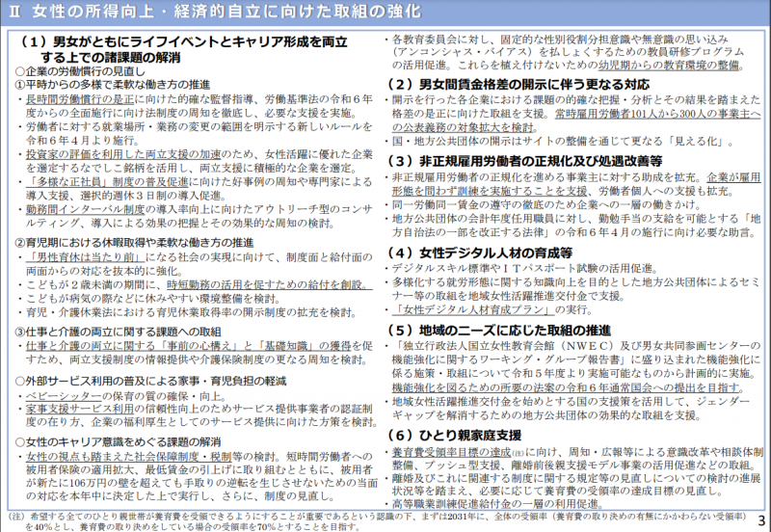The image size is (771, 532).
Task: Open the underlined 長時間労働慣行の是正 text
Action: 80,98
